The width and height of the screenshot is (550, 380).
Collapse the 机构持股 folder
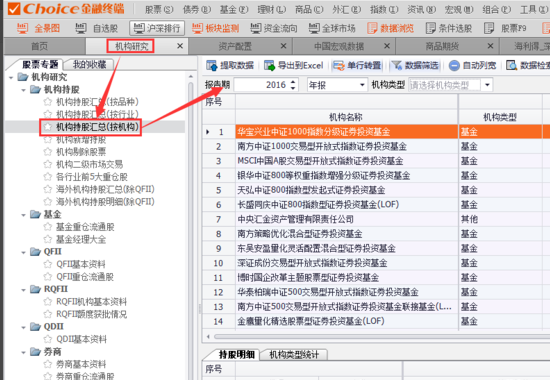(24, 90)
